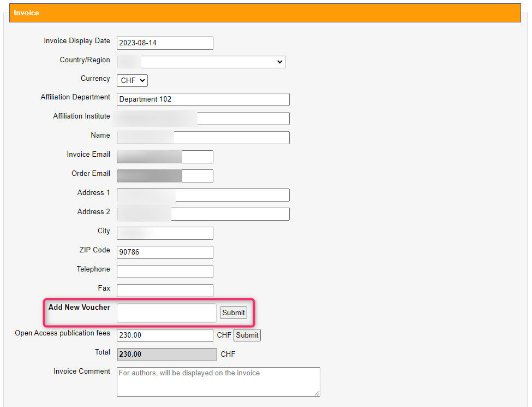Select the City input field
The width and height of the screenshot is (532, 407).
165,233
